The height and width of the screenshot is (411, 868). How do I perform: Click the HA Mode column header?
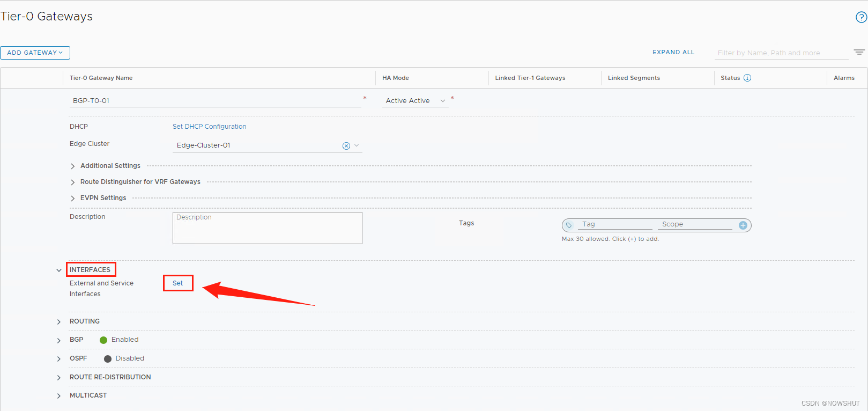coord(396,78)
